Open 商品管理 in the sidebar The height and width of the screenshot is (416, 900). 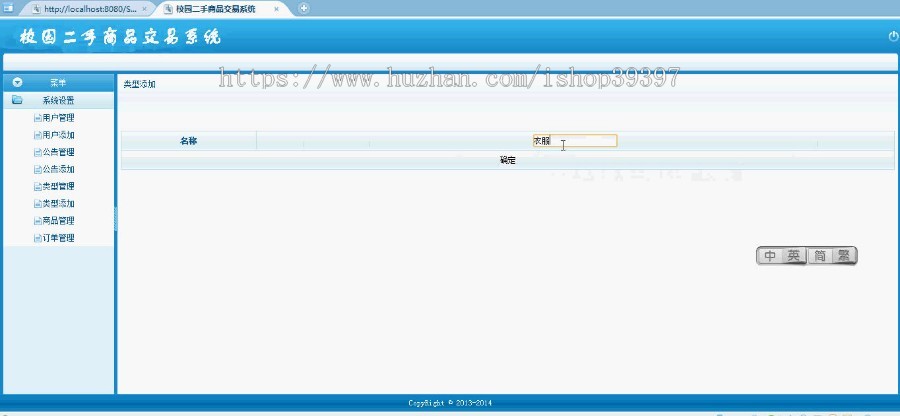pyautogui.click(x=58, y=220)
